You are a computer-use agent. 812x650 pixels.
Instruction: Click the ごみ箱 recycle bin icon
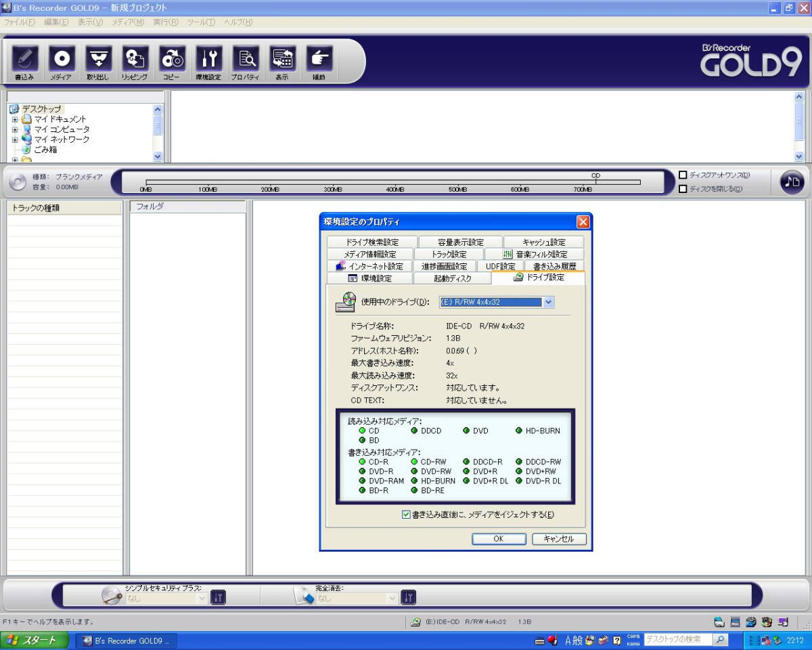coord(27,150)
